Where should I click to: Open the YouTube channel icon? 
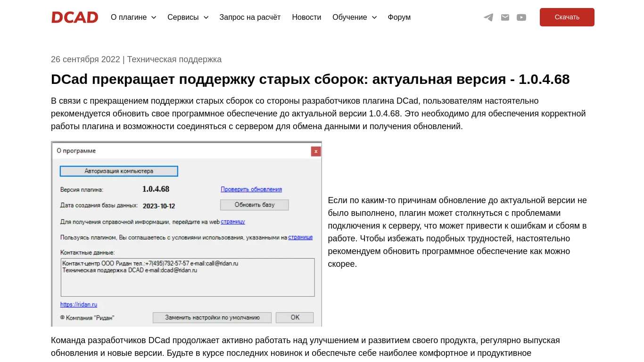pos(521,17)
